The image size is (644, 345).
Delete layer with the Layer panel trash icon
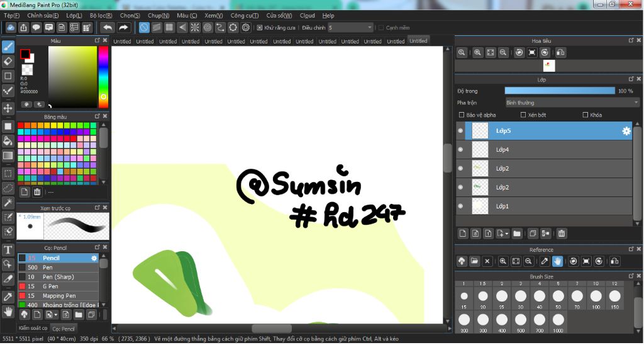562,233
